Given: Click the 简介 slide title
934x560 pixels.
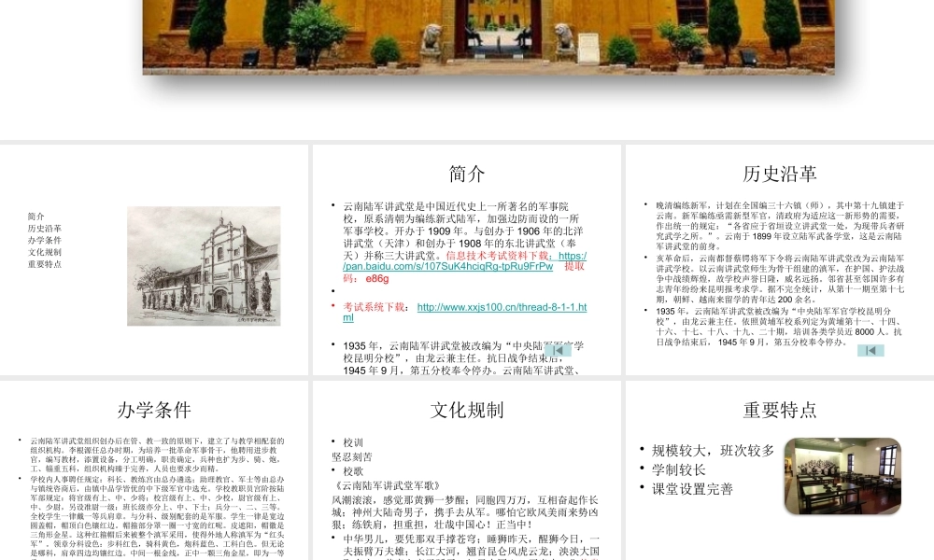Looking at the screenshot, I should [465, 174].
